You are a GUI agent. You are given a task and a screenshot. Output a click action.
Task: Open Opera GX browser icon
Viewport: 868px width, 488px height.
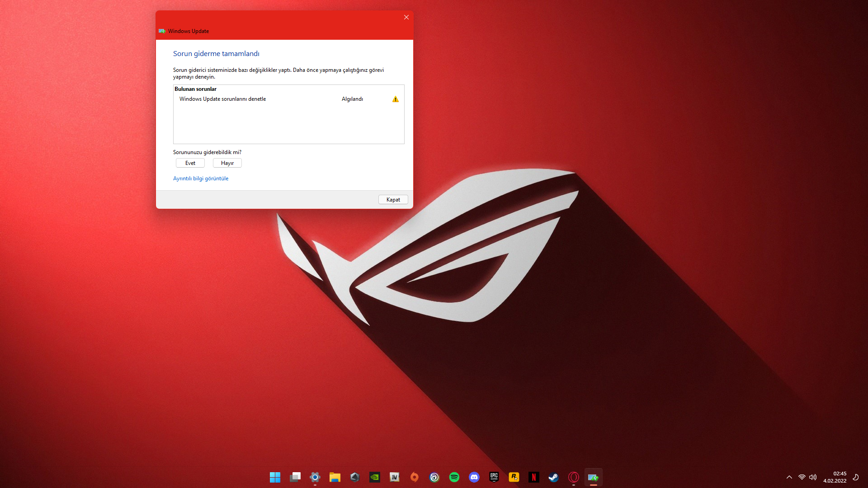(x=574, y=477)
